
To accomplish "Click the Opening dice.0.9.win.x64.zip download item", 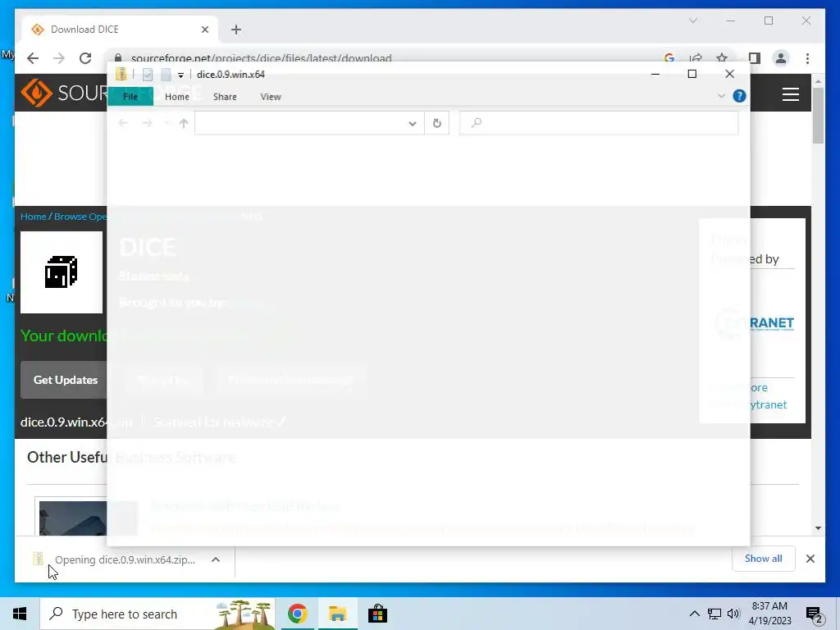I will click(x=114, y=559).
